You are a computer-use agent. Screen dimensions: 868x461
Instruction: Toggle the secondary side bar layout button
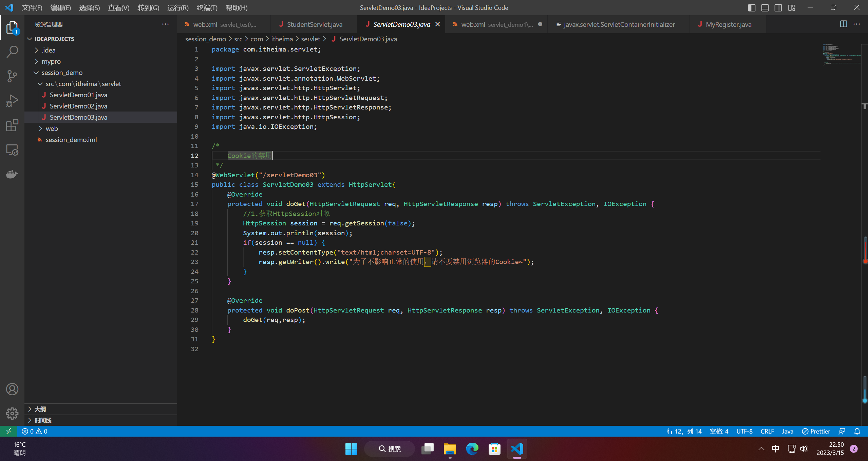(778, 7)
